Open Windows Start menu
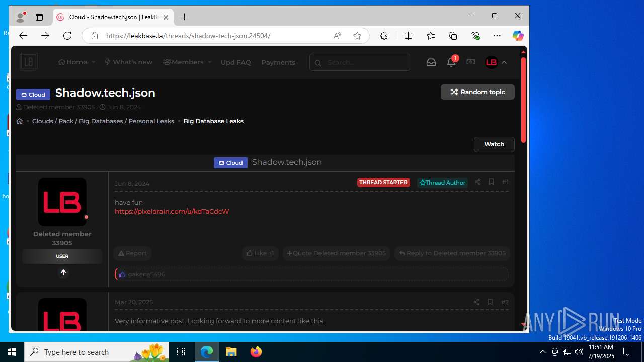Screen dimensions: 644x362 [12, 352]
